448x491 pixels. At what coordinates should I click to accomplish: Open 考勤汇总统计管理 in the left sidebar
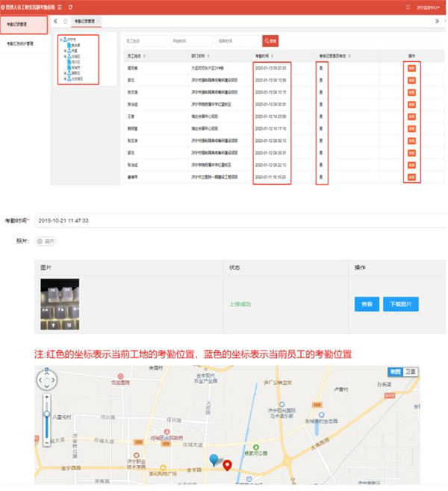(x=20, y=43)
